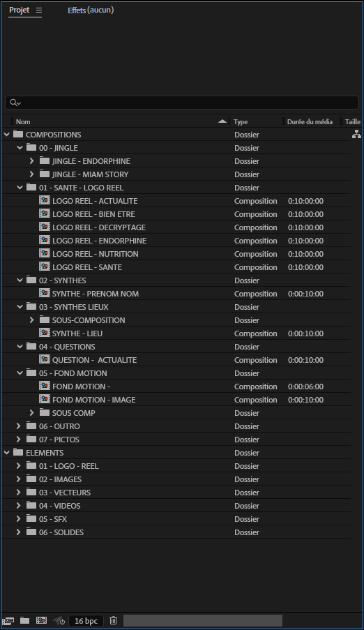Switch to the Effets (aucun) tab
364x630 pixels.
click(91, 10)
